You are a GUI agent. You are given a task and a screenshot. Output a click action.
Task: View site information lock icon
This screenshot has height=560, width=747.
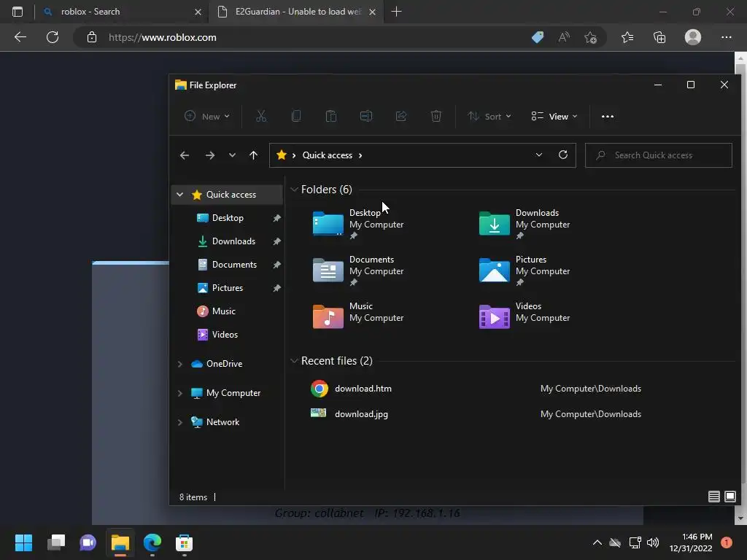92,37
